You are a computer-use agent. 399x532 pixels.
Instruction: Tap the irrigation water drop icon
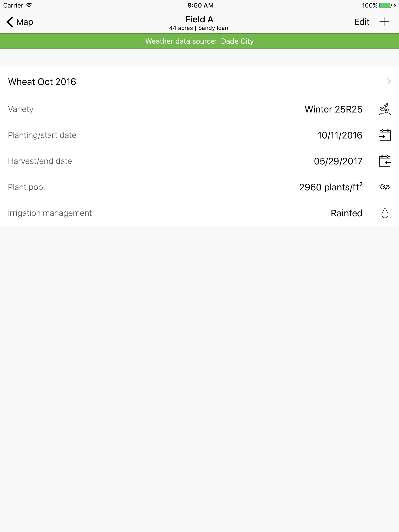point(385,213)
